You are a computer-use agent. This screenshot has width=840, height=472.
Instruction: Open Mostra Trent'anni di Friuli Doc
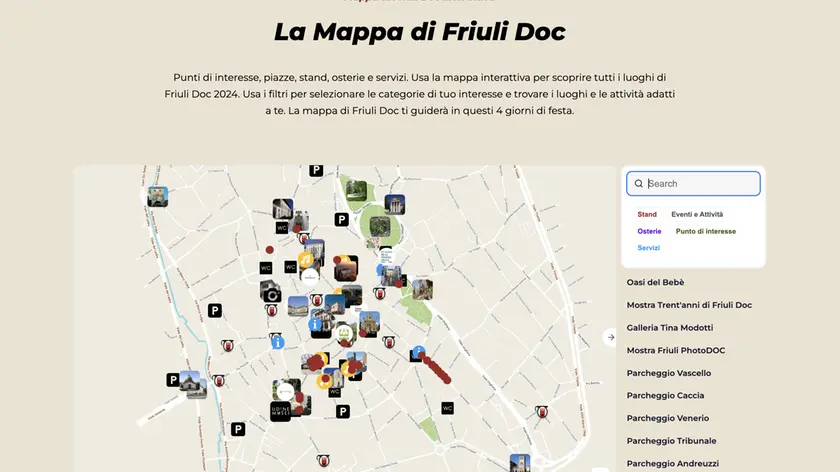coord(689,305)
